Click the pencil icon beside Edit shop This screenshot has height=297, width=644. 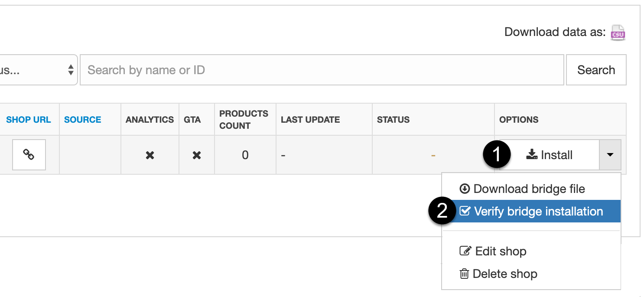(465, 251)
